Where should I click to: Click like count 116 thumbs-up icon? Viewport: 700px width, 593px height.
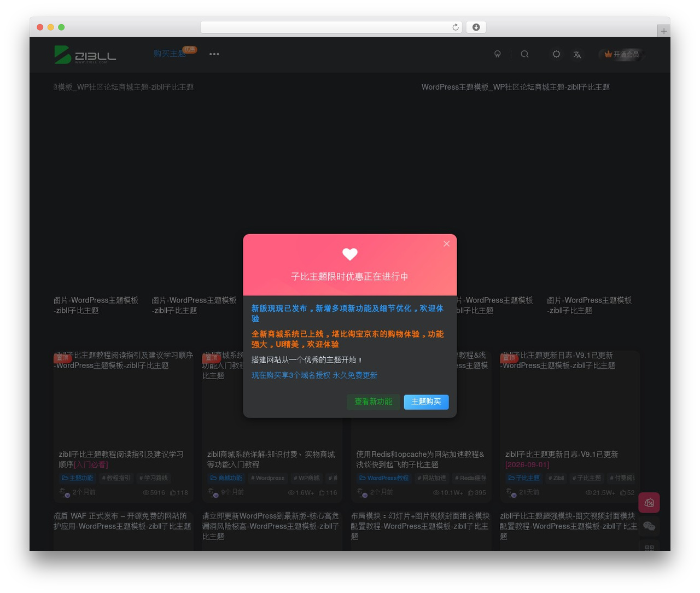[322, 493]
